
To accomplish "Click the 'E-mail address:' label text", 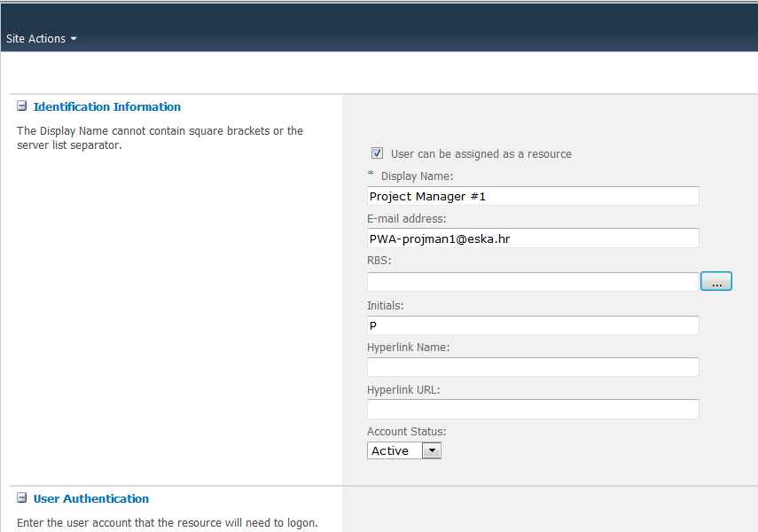I will pyautogui.click(x=406, y=219).
